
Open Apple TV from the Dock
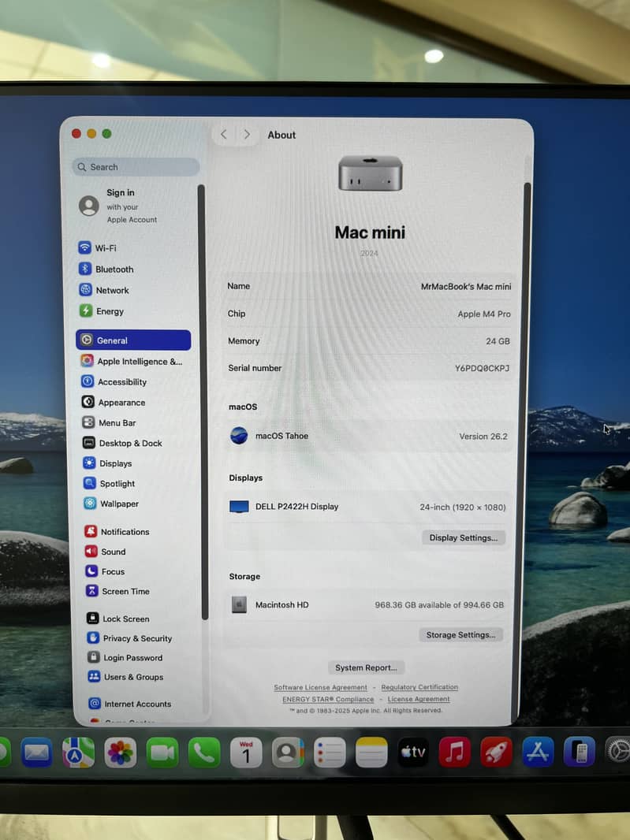tap(413, 753)
